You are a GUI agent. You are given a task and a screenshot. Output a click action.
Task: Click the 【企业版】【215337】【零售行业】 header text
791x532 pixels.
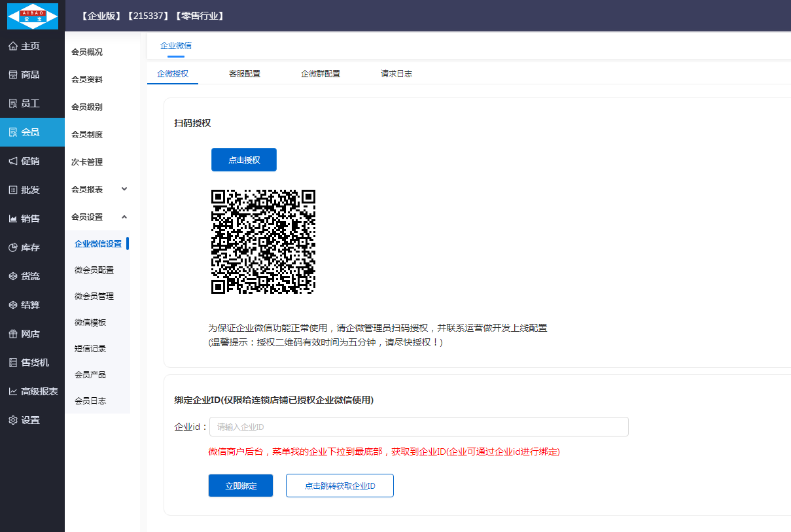153,16
